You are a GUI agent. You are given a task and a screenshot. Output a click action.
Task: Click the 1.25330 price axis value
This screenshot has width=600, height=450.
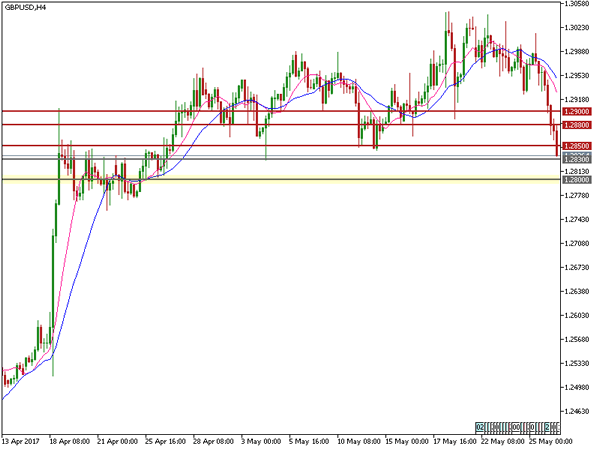pos(577,363)
